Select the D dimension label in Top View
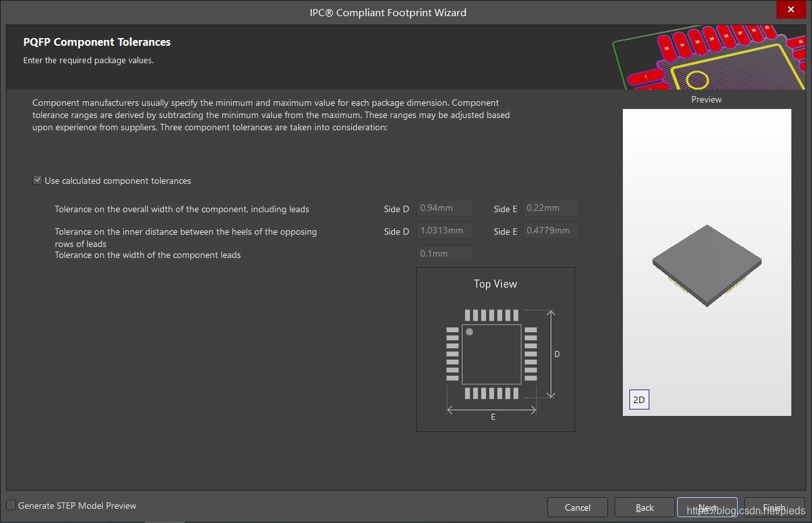Screen dimensions: 812x523 coord(557,354)
